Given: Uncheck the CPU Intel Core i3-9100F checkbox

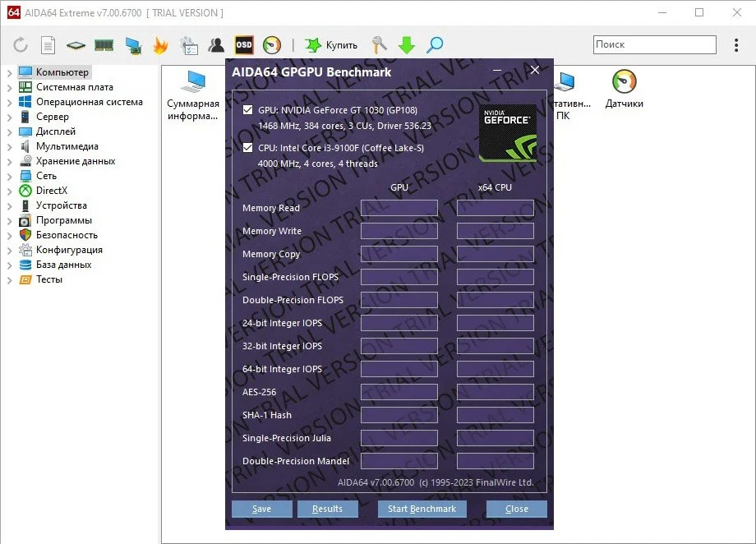Looking at the screenshot, I should pos(248,148).
